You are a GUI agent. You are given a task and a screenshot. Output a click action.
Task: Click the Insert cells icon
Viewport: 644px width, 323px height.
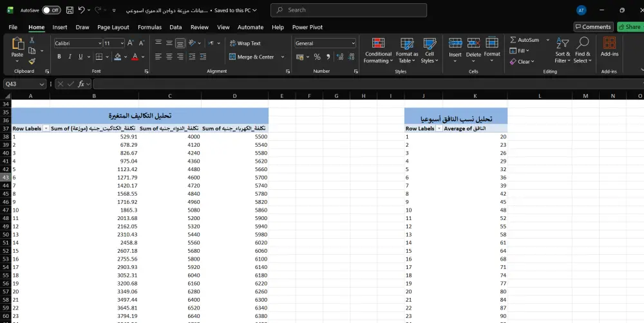455,42
